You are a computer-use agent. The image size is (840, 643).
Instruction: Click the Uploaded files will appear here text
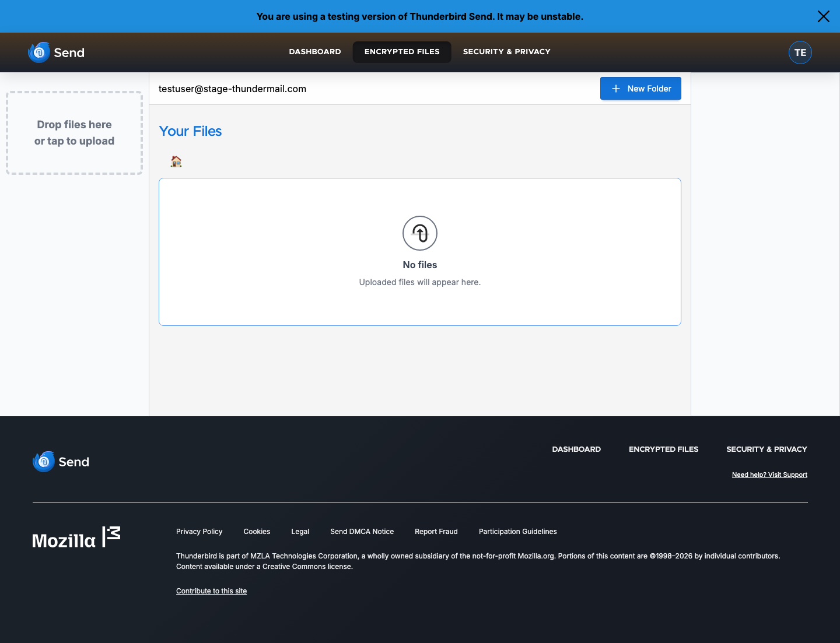pos(420,283)
